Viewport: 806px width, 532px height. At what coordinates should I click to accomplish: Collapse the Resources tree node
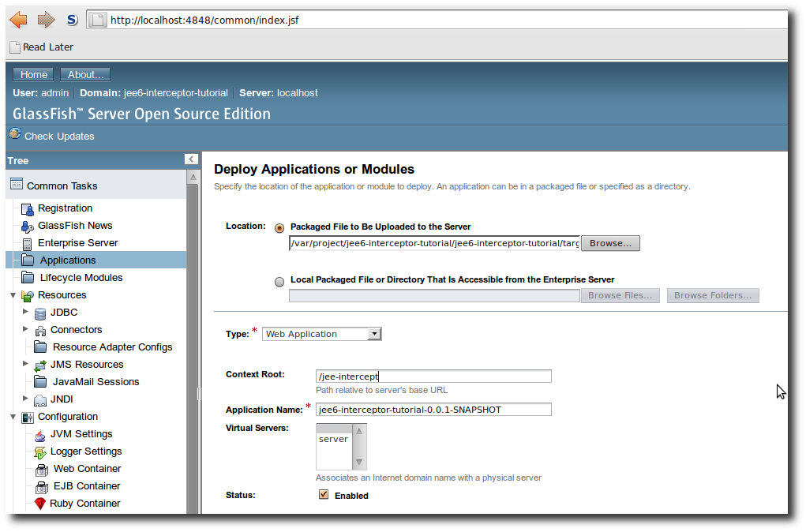pos(14,294)
